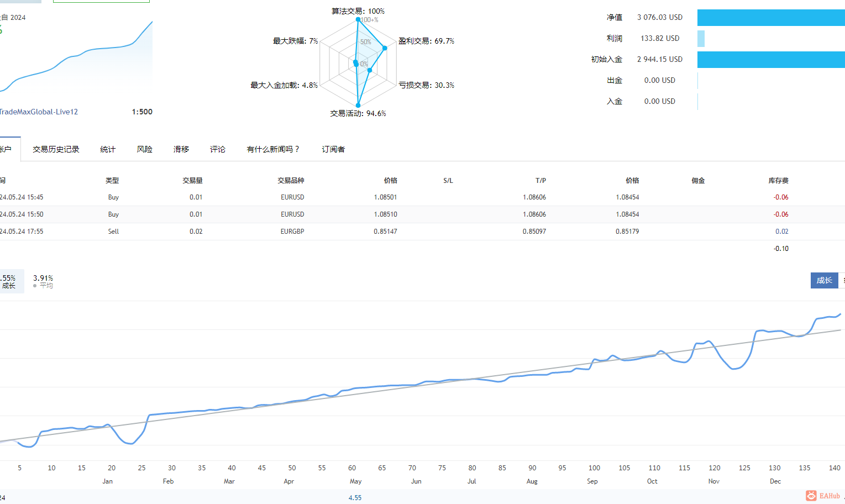The height and width of the screenshot is (504, 845).
Task: Open the 交易历史记录 tab
Action: point(56,149)
